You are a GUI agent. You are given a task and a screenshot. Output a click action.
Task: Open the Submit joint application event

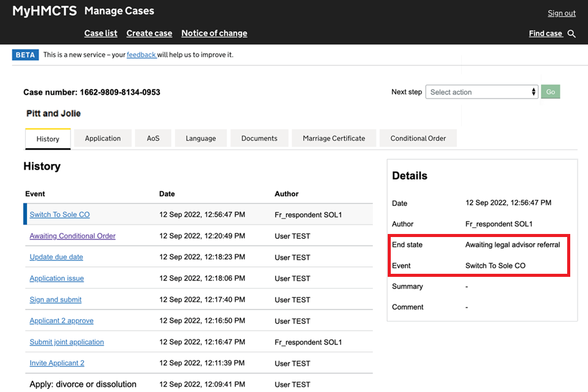[x=67, y=342]
